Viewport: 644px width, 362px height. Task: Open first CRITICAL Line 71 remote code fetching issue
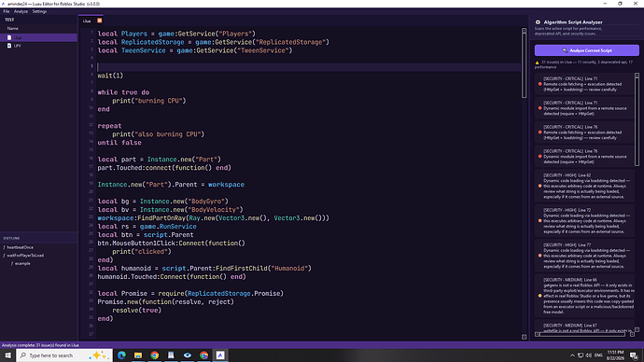click(583, 84)
